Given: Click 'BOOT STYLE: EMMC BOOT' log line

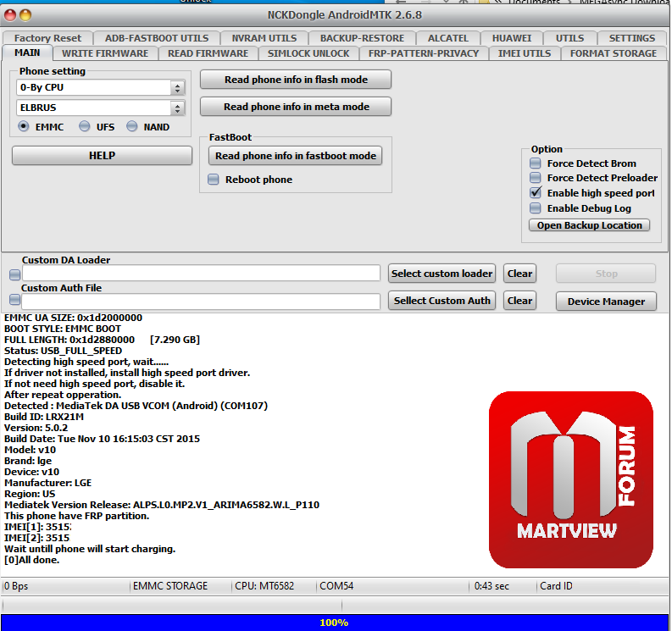Looking at the screenshot, I should pos(63,329).
